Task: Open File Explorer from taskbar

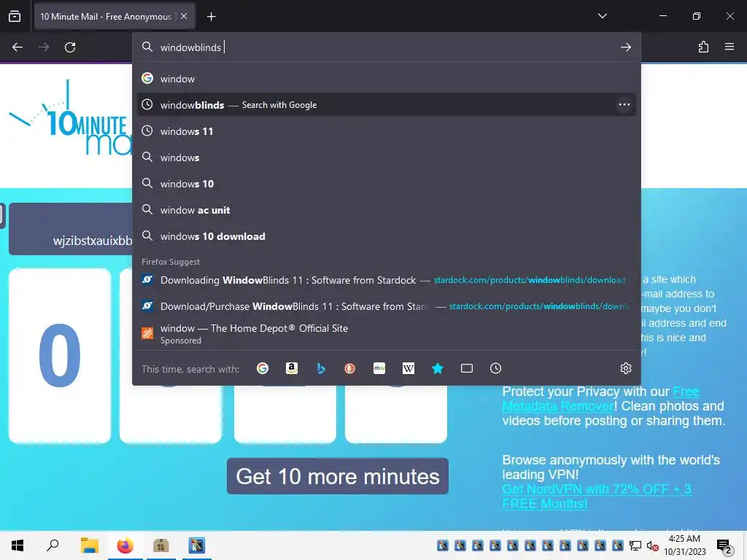Action: point(89,545)
